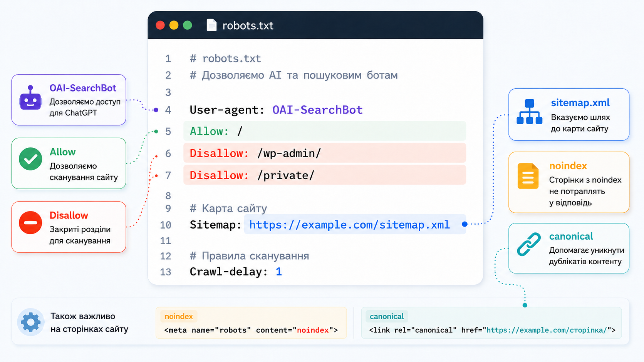Click the orange noindex tag label at bottom
The height and width of the screenshot is (362, 644).
tap(179, 317)
